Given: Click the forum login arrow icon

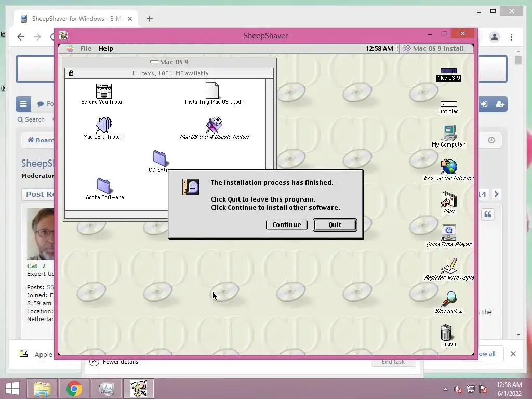Looking at the screenshot, I should (484, 104).
